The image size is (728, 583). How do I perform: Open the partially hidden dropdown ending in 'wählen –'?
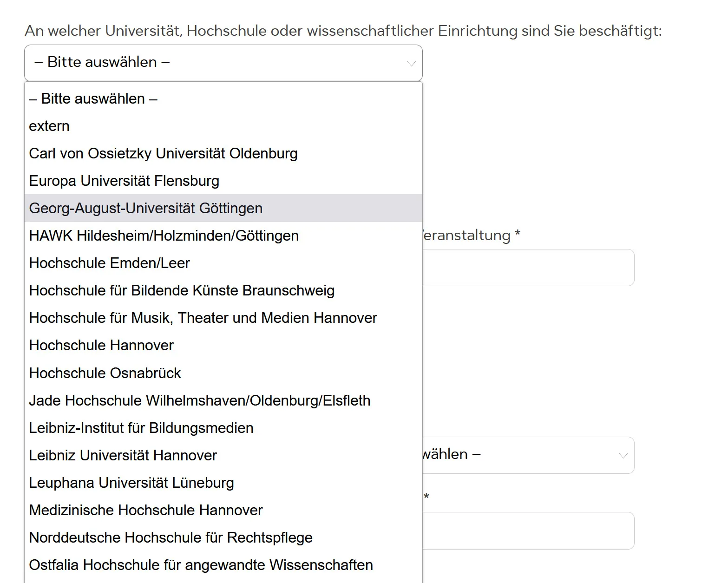pyautogui.click(x=528, y=455)
